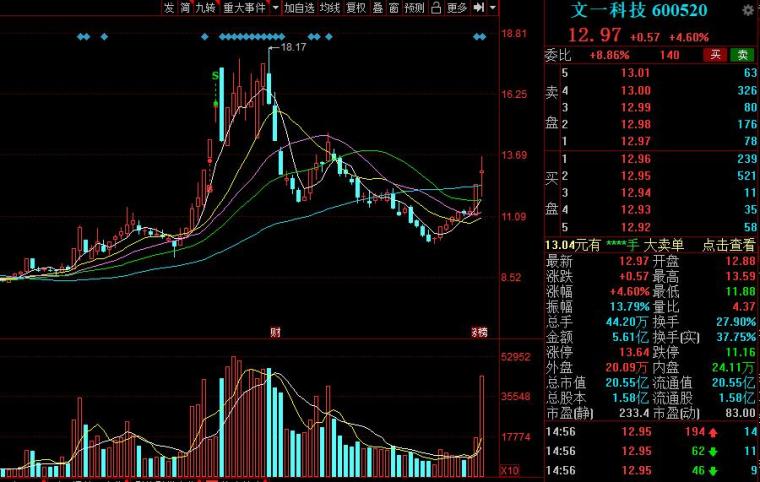
Task: Click the X10 volume scale label
Action: (509, 470)
